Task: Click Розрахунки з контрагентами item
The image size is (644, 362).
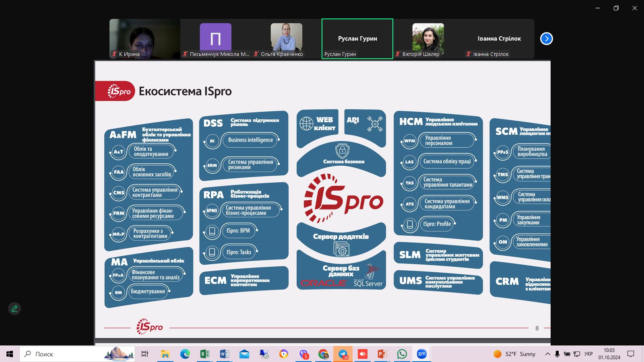Action: 150,234
